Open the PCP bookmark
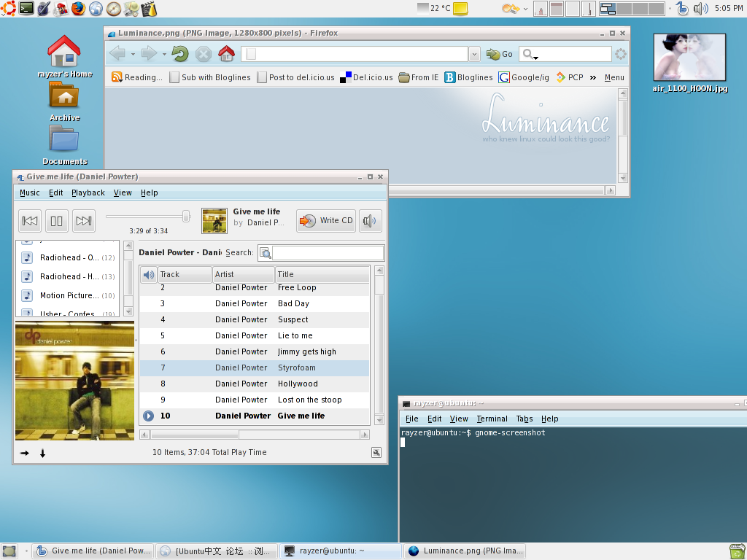The height and width of the screenshot is (560, 747). tap(569, 77)
